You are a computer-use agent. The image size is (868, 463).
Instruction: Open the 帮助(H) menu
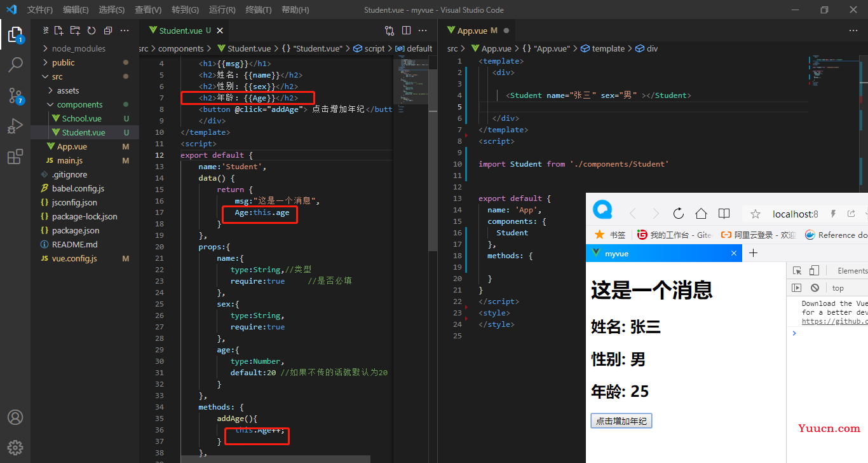point(295,10)
